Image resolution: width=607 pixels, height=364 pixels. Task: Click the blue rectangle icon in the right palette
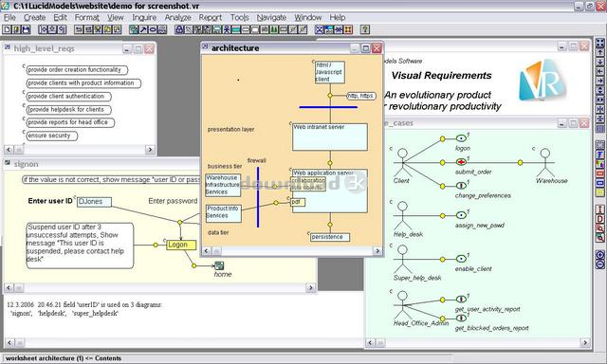pyautogui.click(x=599, y=182)
